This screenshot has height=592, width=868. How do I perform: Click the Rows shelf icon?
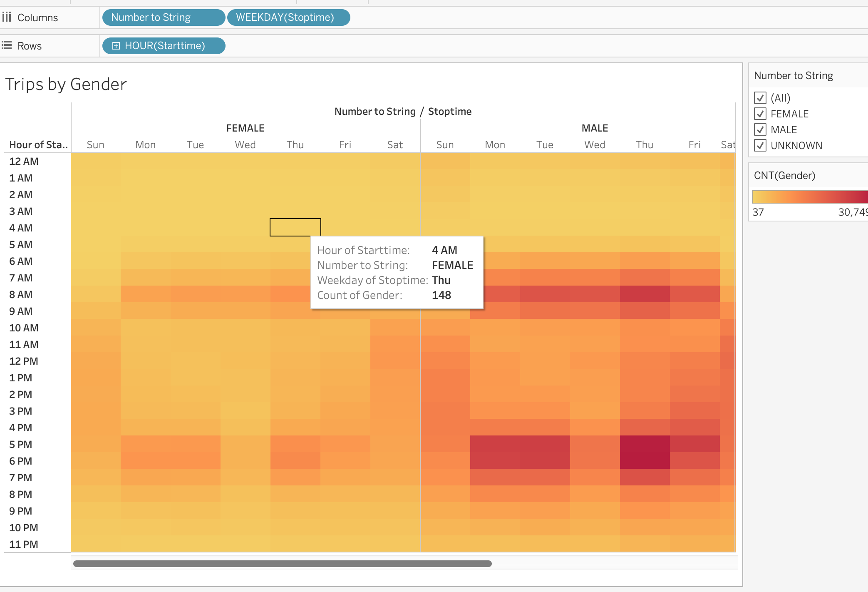(7, 45)
